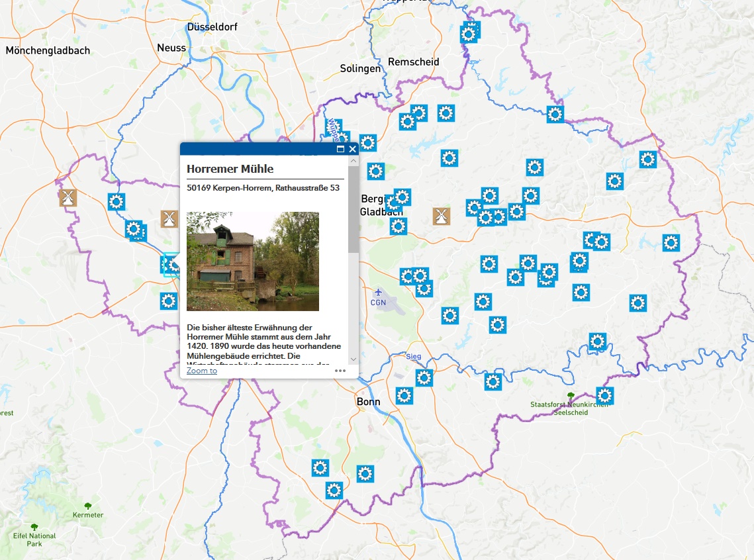754x560 pixels.
Task: Click the mill marker just below the Sieg label
Action: pos(424,378)
